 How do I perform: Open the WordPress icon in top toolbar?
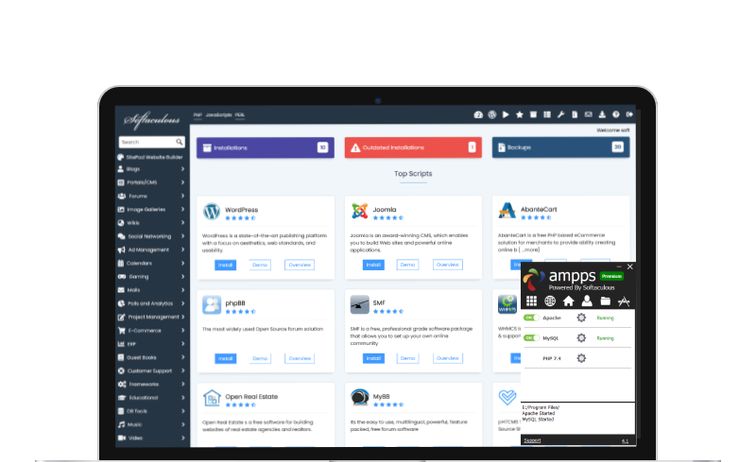click(493, 115)
